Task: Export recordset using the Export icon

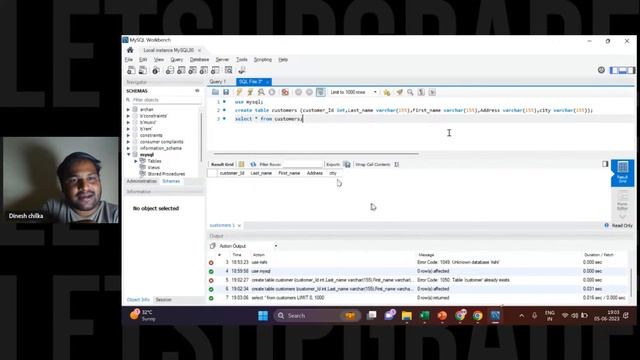Action: (x=347, y=164)
